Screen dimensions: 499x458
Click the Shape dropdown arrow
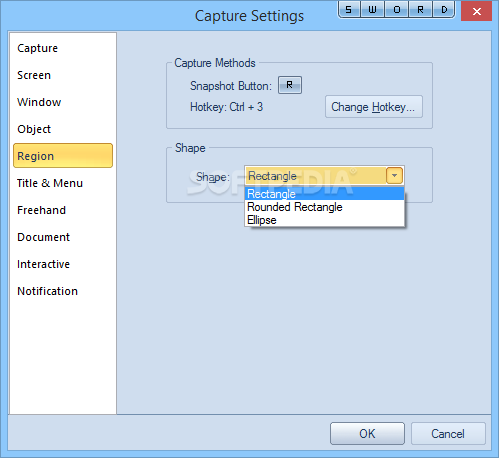click(x=394, y=175)
